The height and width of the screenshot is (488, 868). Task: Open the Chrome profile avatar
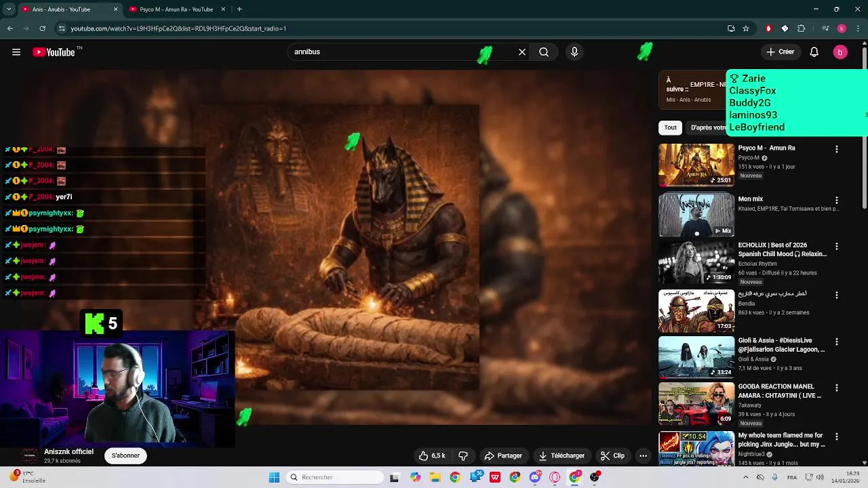[842, 28]
